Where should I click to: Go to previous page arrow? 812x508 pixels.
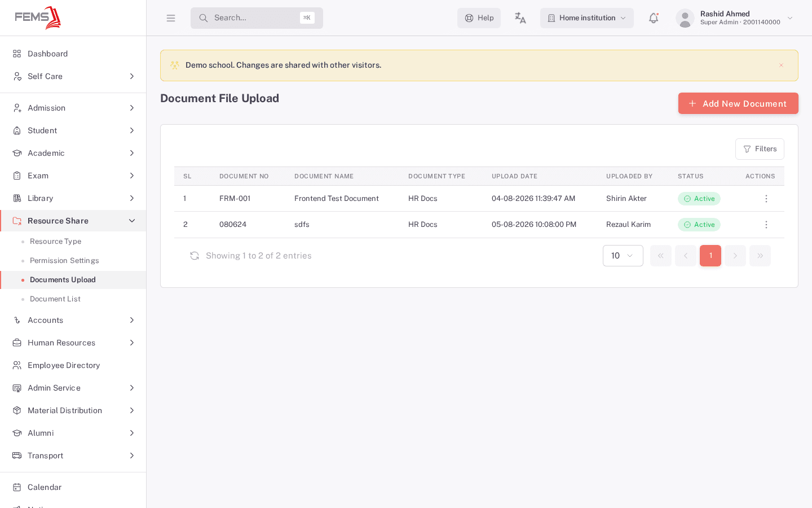click(x=686, y=256)
